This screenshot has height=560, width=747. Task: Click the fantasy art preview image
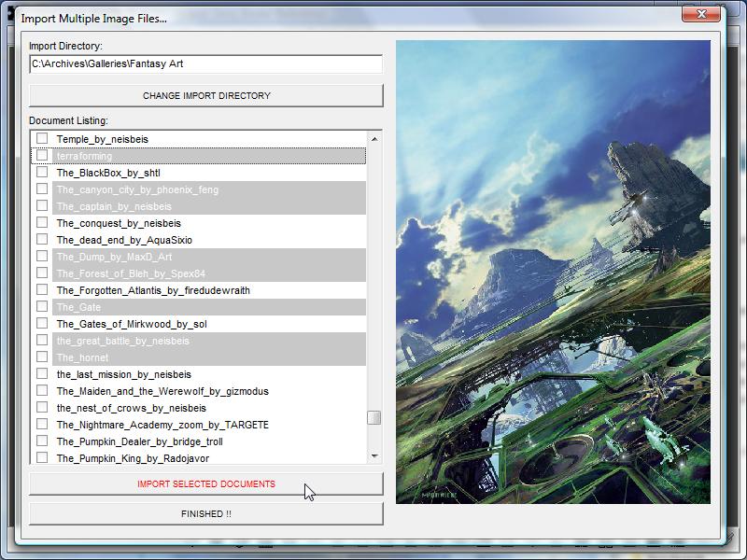pos(553,272)
